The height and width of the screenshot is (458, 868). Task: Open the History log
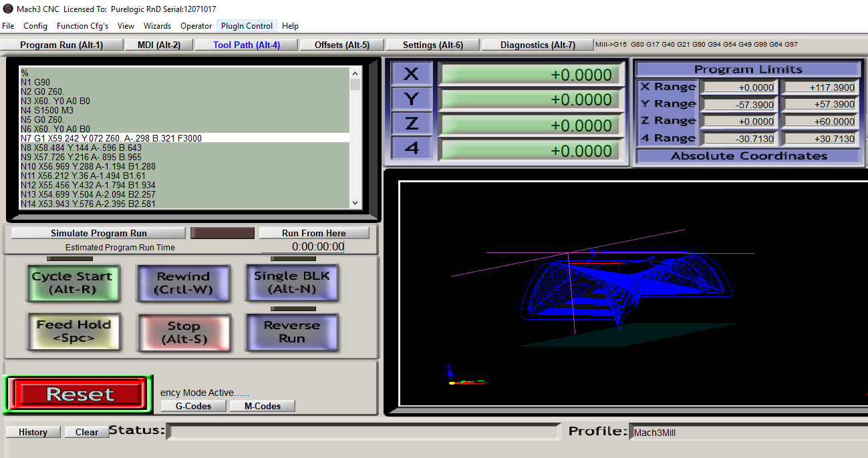pyautogui.click(x=33, y=432)
